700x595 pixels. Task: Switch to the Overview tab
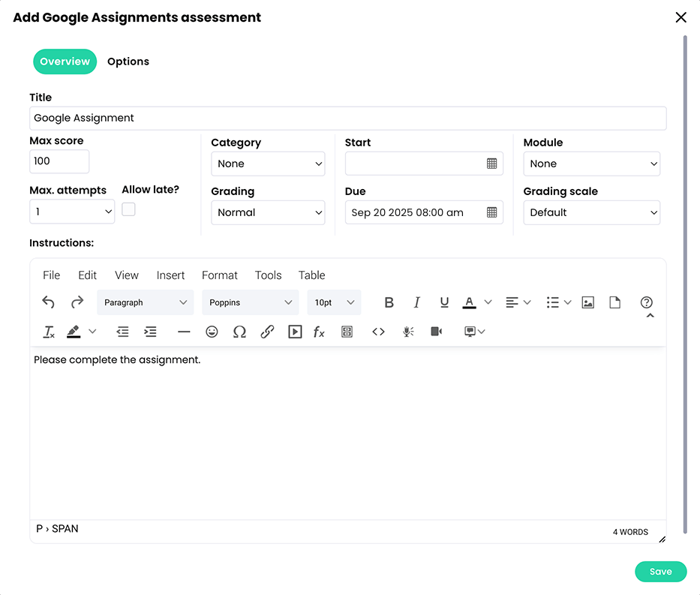65,62
